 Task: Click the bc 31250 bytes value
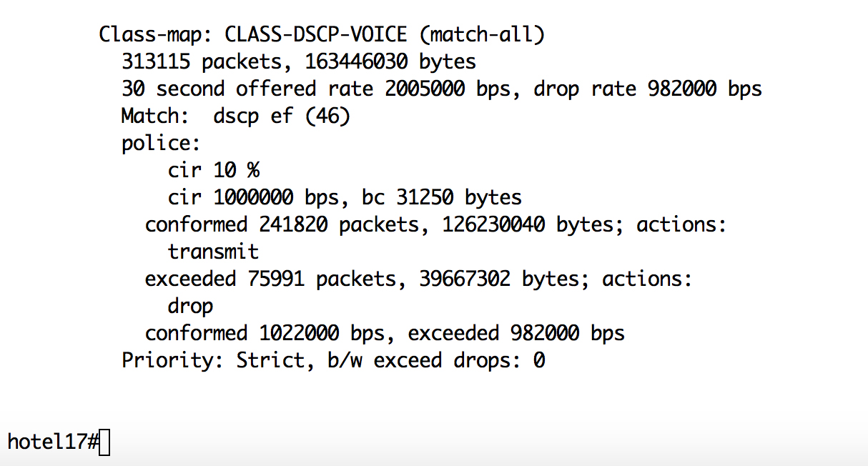click(x=442, y=197)
